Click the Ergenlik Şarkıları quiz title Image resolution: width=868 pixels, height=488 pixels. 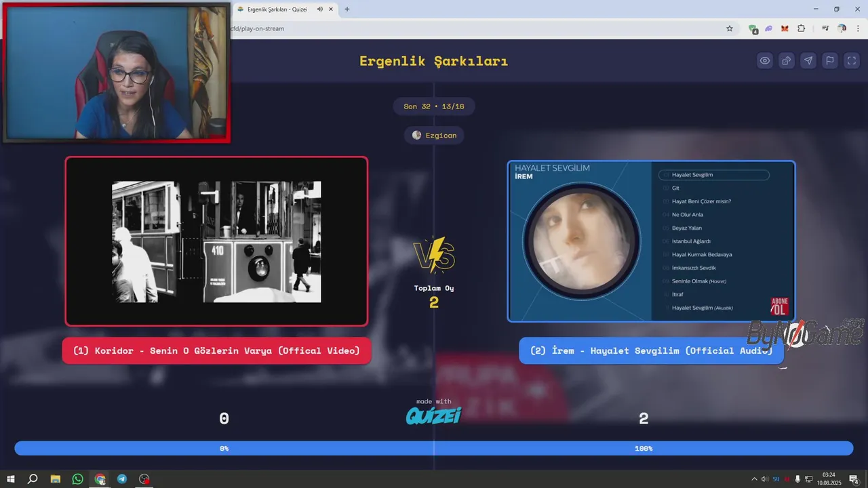tap(434, 61)
